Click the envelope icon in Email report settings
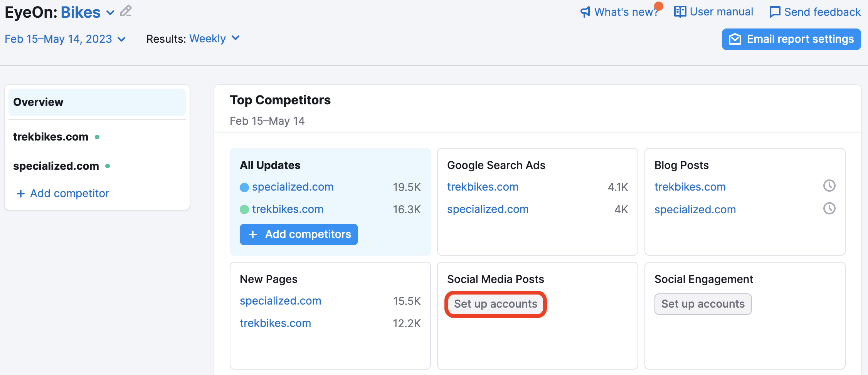This screenshot has width=868, height=375. click(735, 39)
